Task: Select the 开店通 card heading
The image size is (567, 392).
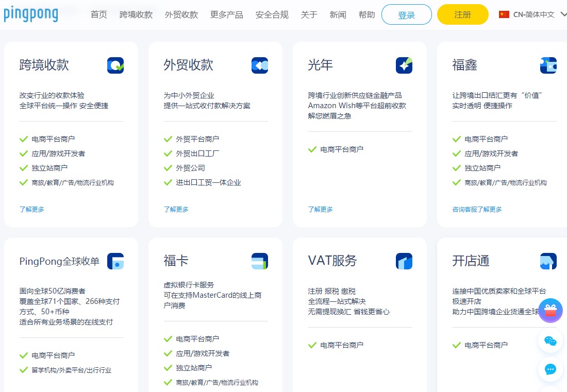Action: (x=471, y=261)
